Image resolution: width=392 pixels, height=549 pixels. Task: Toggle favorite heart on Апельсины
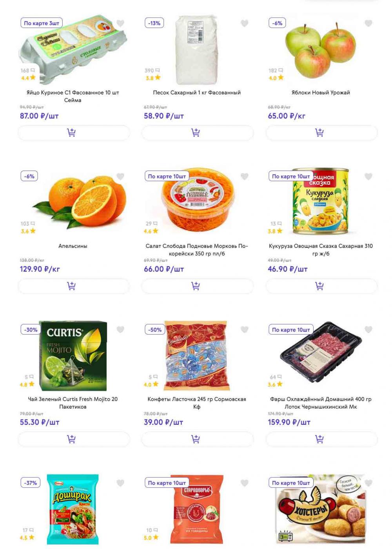pyautogui.click(x=120, y=176)
